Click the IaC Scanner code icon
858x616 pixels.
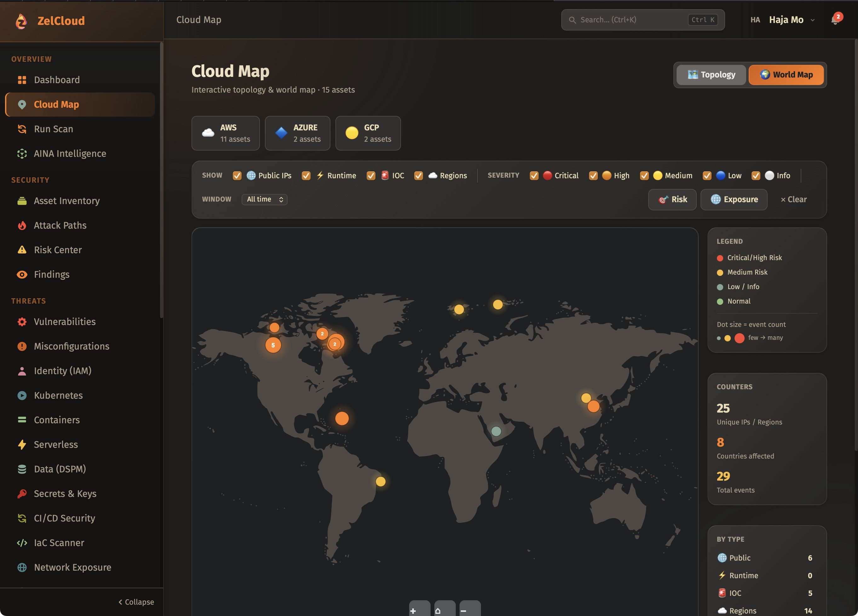tap(22, 543)
